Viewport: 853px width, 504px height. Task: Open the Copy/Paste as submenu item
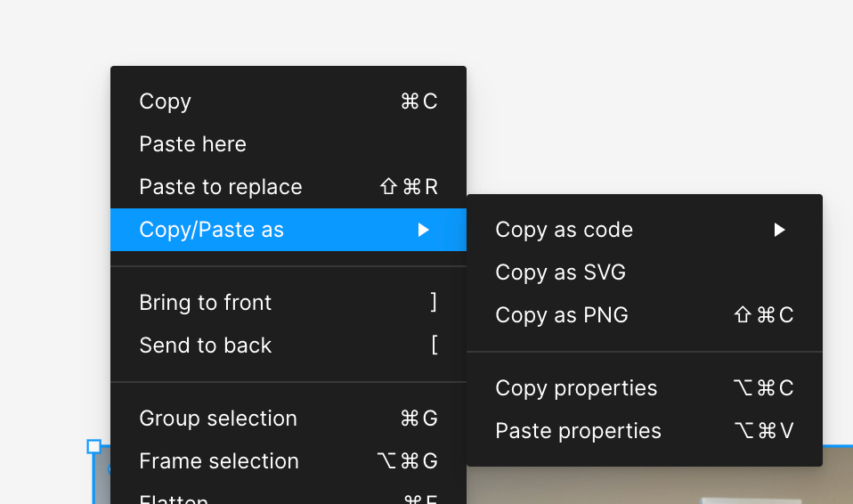coord(212,230)
